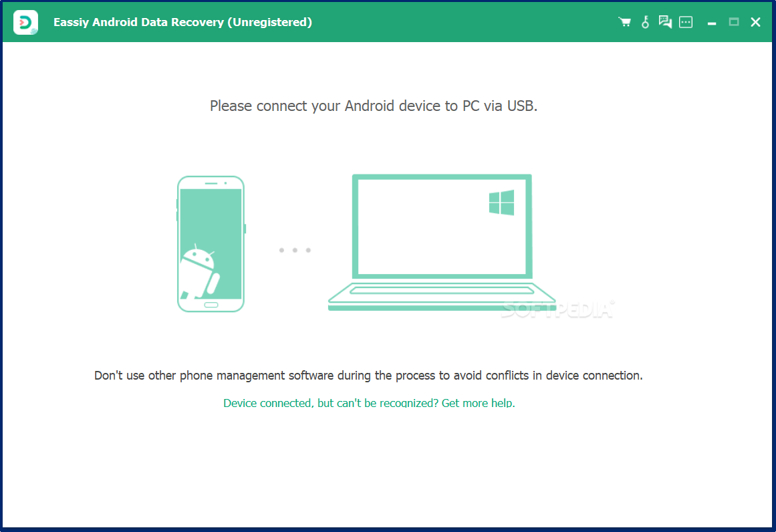Open the shopping cart purchase icon
Viewport: 776px width, 532px height.
click(624, 22)
